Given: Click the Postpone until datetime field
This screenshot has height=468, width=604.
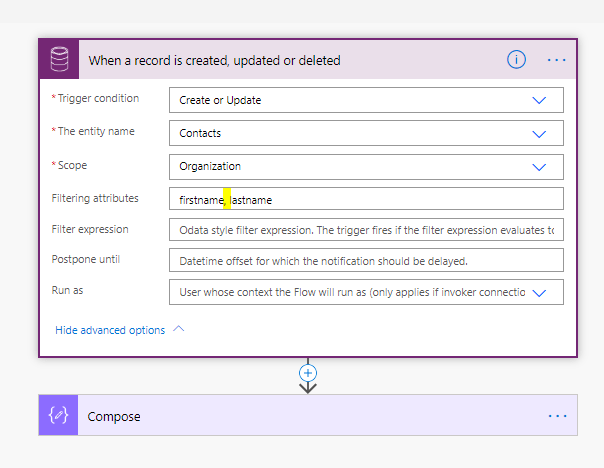Looking at the screenshot, I should point(366,261).
